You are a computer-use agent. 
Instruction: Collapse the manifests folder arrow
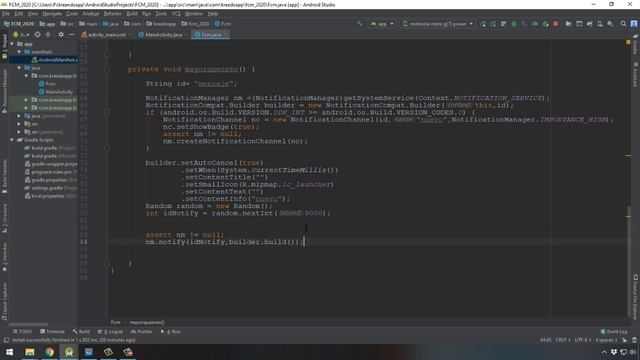coord(19,52)
